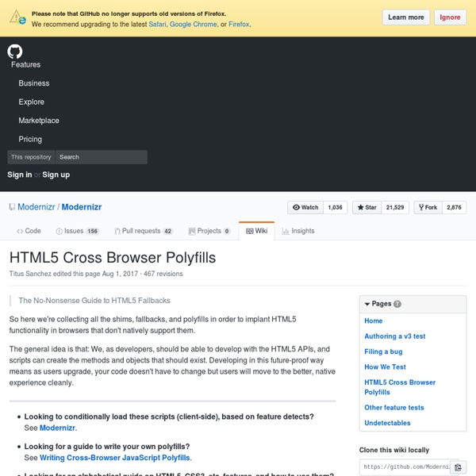Click the This repository search scope label
Screen dimensions: 476x476
pyautogui.click(x=31, y=157)
